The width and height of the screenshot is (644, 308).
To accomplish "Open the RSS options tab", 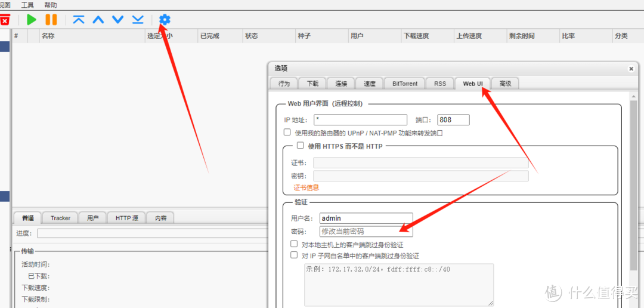I will [x=440, y=84].
